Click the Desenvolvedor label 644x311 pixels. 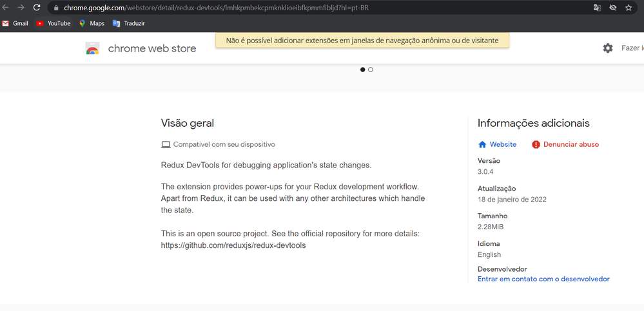coord(502,269)
